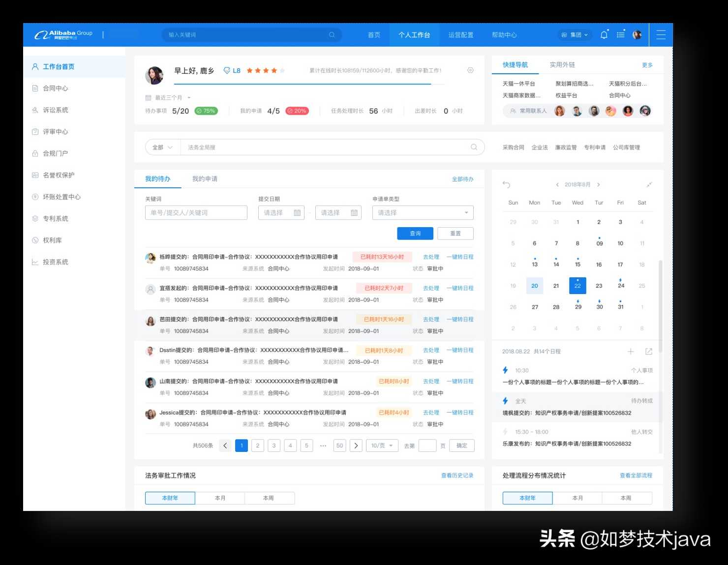Switch to the 实用外链 tab
Image resolution: width=728 pixels, height=565 pixels.
562,65
